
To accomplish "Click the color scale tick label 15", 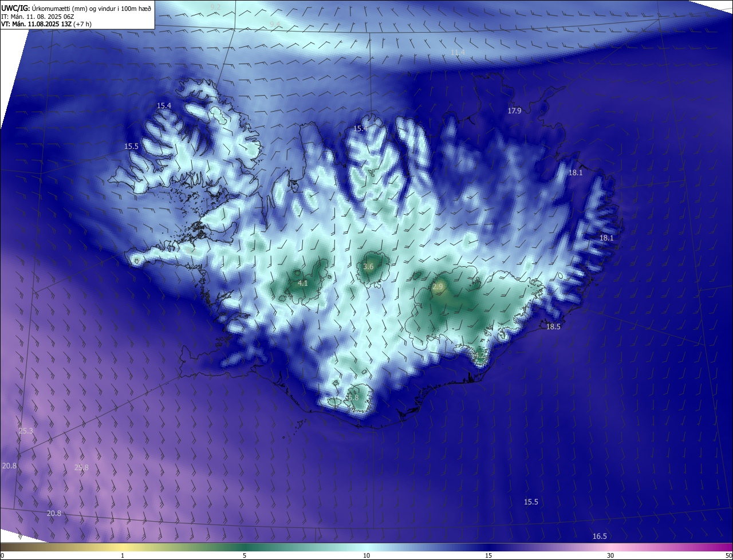I will point(488,555).
